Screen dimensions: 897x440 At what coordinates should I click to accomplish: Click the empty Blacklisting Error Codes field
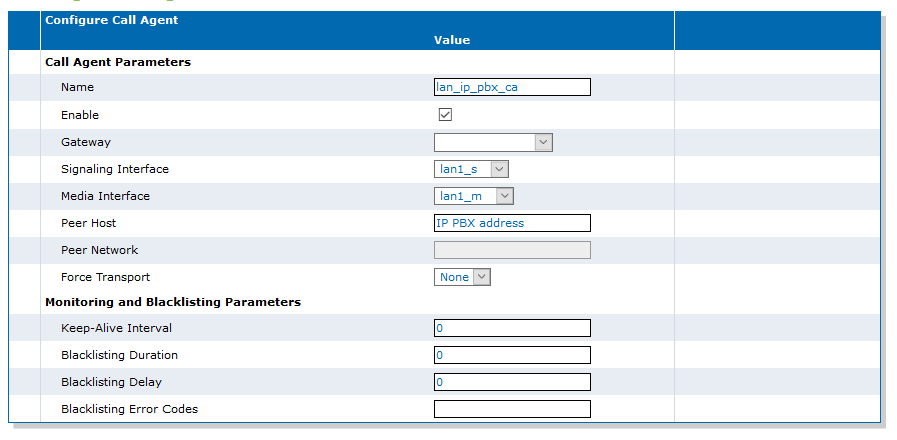[x=512, y=409]
